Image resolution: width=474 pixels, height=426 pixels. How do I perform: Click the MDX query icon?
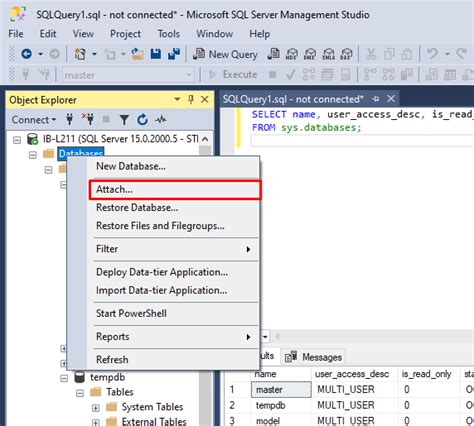pos(292,54)
